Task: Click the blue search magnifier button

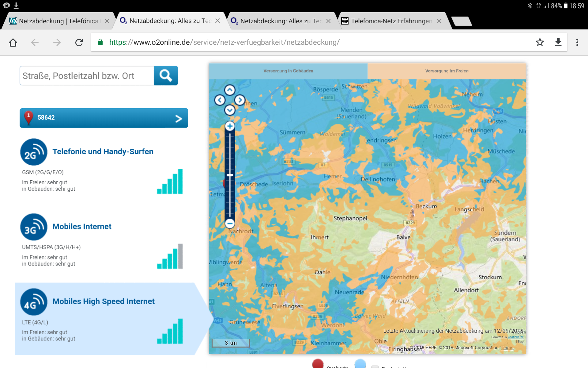Action: (166, 75)
